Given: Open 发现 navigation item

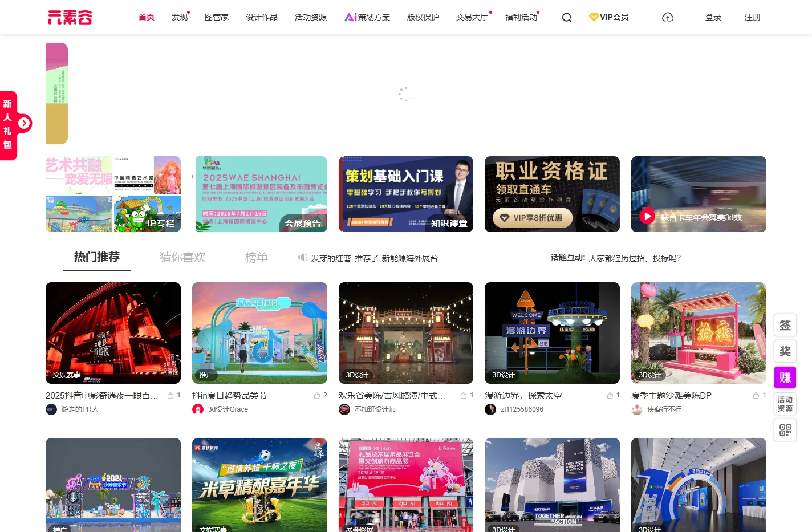Looking at the screenshot, I should [x=180, y=17].
